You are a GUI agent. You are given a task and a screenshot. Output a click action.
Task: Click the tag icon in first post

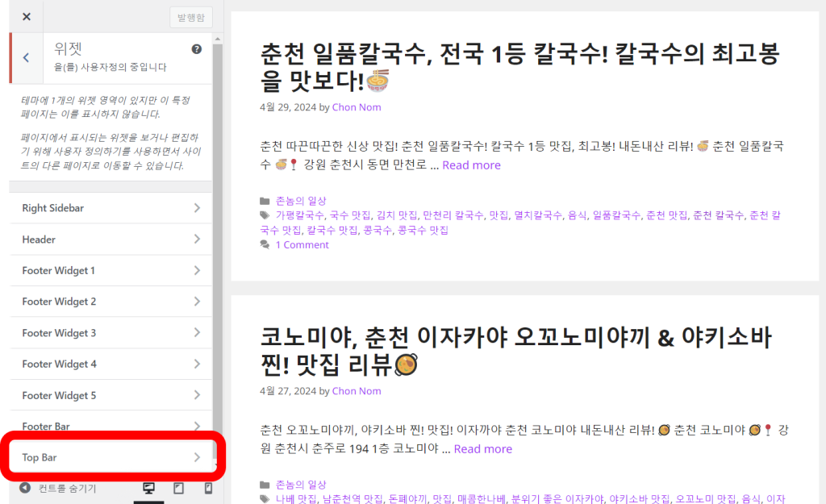[265, 215]
